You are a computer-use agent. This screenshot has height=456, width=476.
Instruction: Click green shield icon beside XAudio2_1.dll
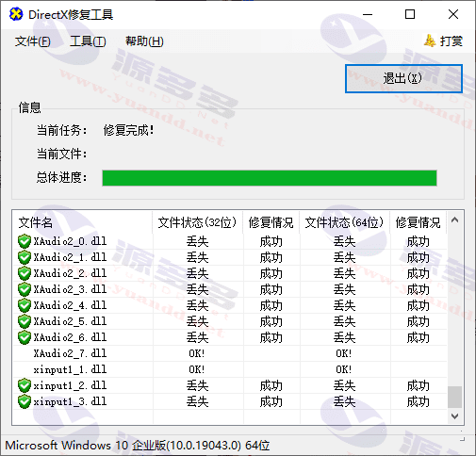coord(25,257)
